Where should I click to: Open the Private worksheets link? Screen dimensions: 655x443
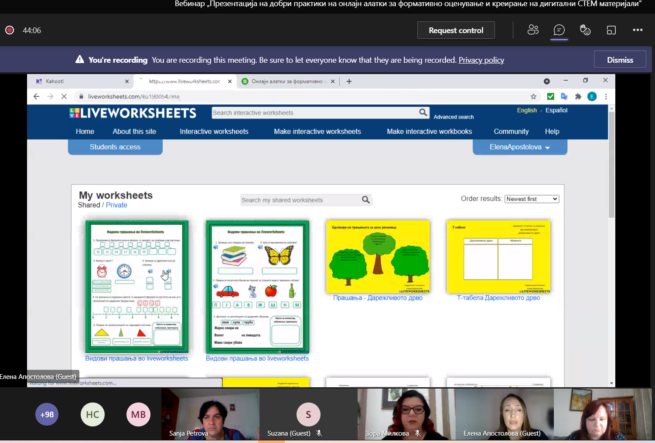click(116, 205)
